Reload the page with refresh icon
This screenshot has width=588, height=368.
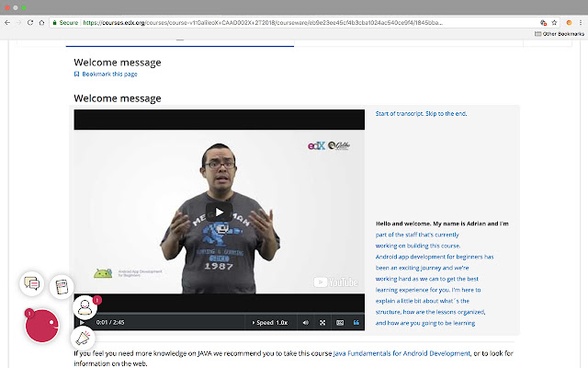[x=30, y=22]
